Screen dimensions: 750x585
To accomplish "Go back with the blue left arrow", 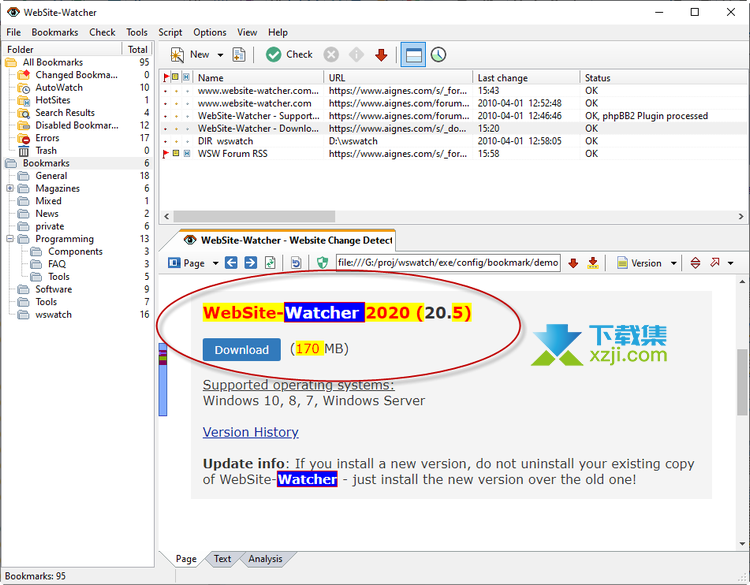I will [231, 263].
